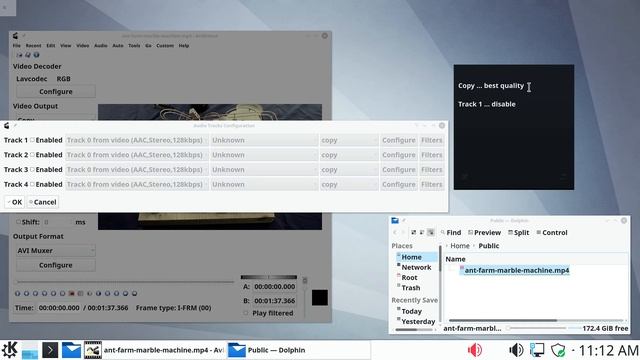The width and height of the screenshot is (640, 360).
Task: Switch Dolphin to compact view mode
Action: click(422, 232)
